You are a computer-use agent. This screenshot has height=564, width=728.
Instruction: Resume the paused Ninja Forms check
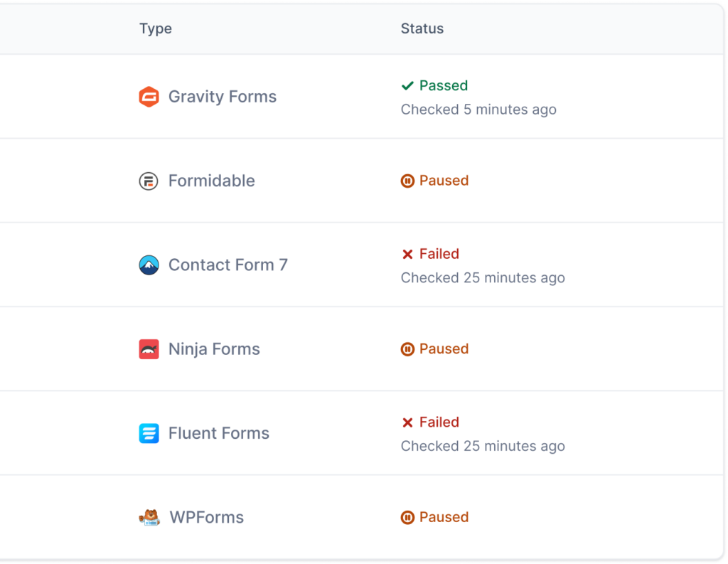coord(408,348)
